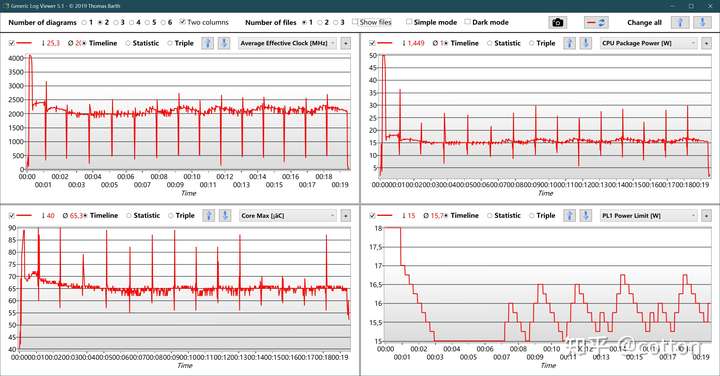Click red line swatch of Average Effective Clock
This screenshot has height=376, width=720.
pos(24,43)
